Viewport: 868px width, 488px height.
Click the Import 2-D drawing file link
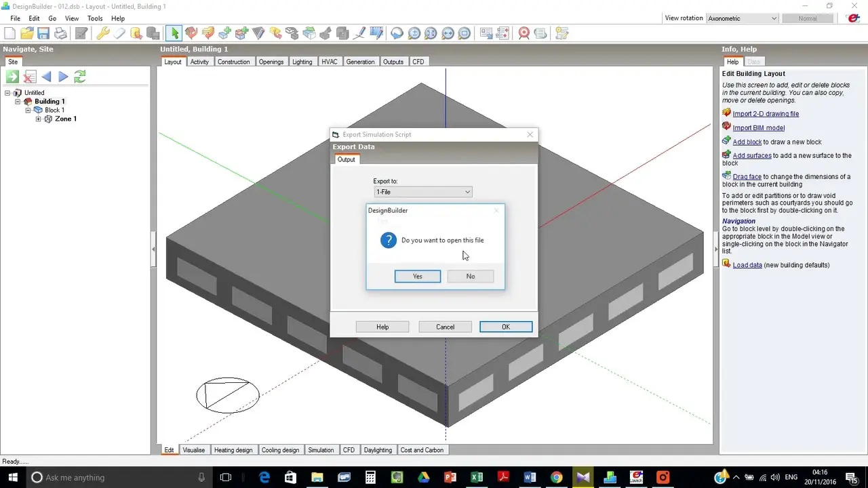coord(766,114)
